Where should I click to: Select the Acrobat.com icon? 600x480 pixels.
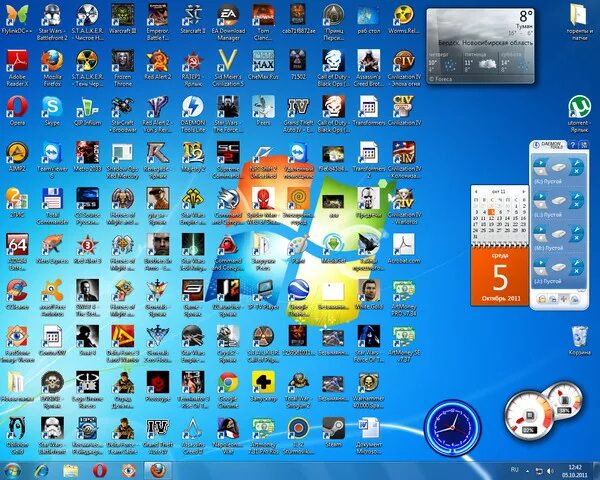point(404,249)
